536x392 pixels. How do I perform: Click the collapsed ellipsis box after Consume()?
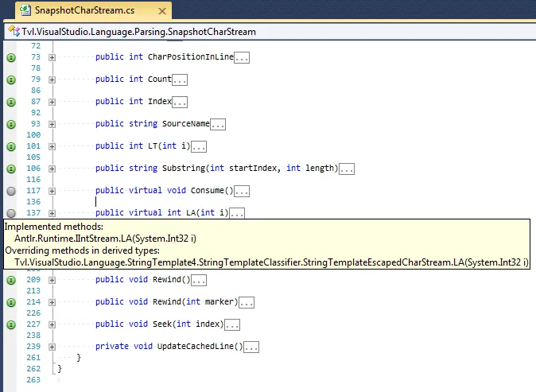pos(242,192)
